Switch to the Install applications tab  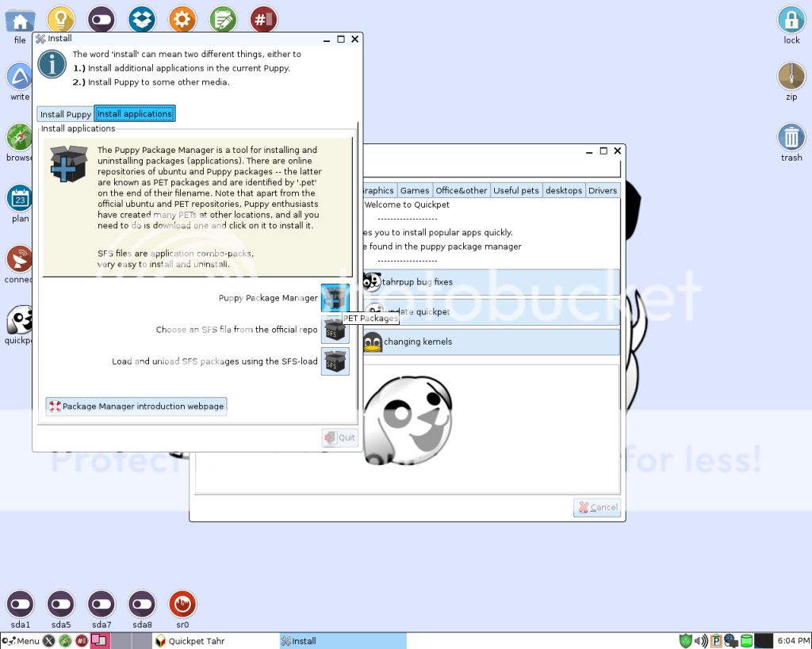tap(134, 113)
